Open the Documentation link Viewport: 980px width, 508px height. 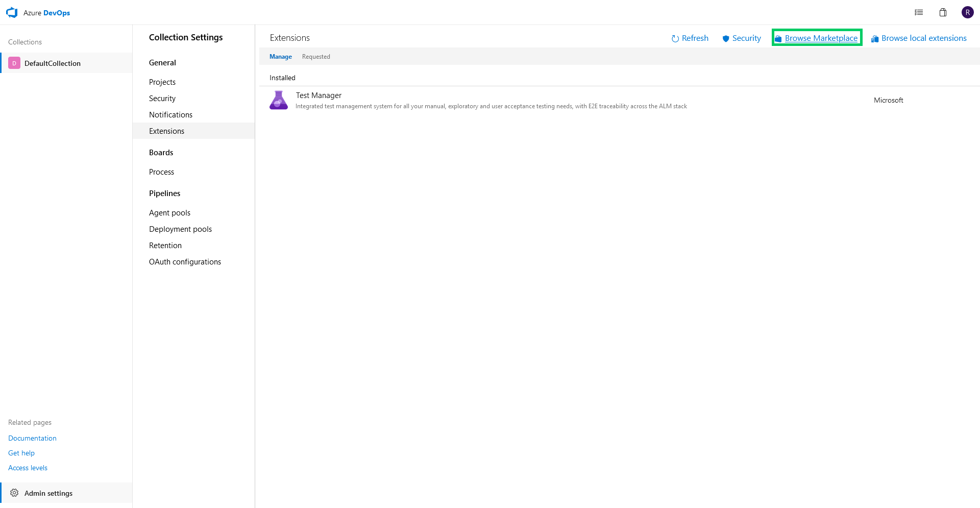coord(32,438)
